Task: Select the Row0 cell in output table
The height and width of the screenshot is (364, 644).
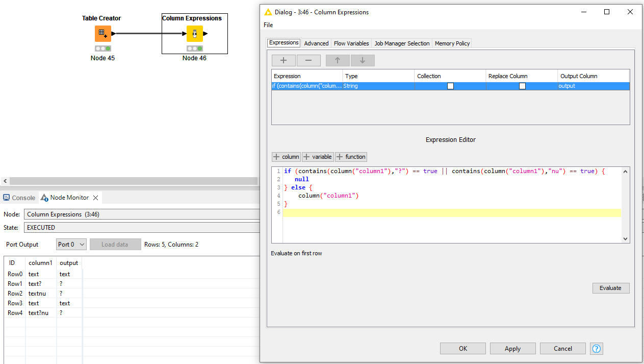Action: (x=15, y=274)
